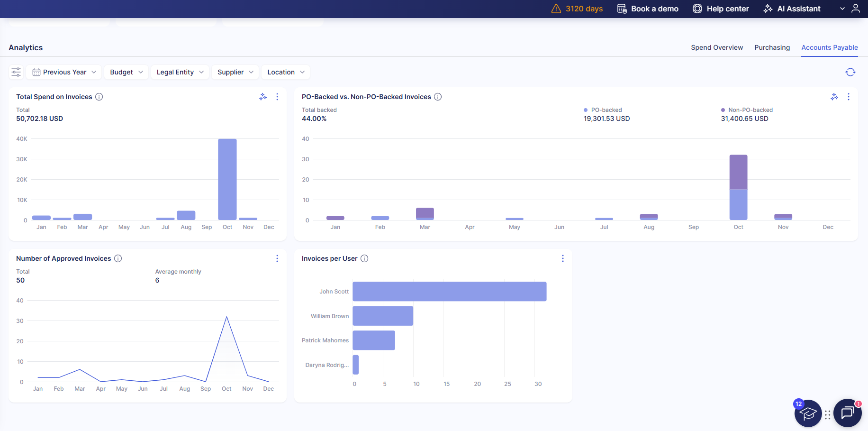
Task: Click AI sparkle icon on Total Spend card
Action: click(x=263, y=97)
